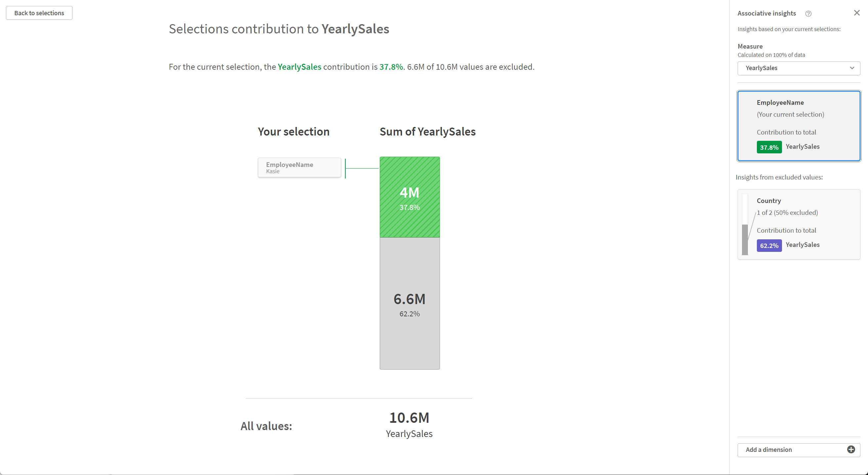The height and width of the screenshot is (475, 868).
Task: Click the green 37.8% contribution badge
Action: [x=769, y=147]
